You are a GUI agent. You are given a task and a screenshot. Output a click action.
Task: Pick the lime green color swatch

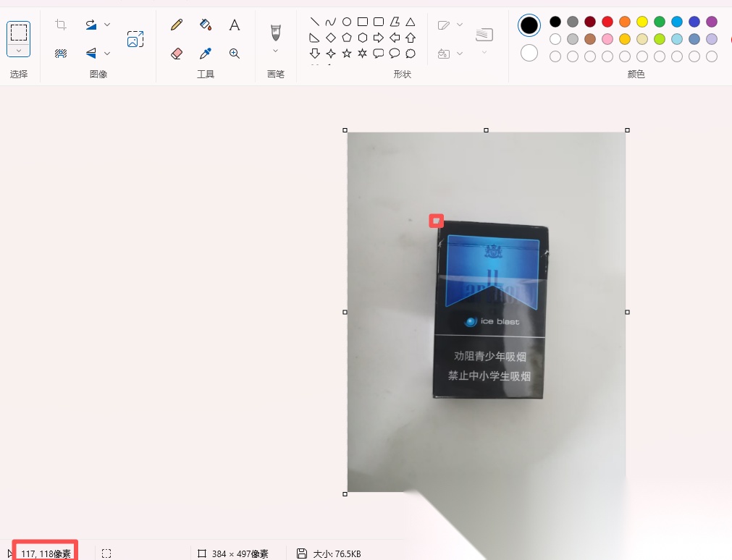(x=660, y=39)
